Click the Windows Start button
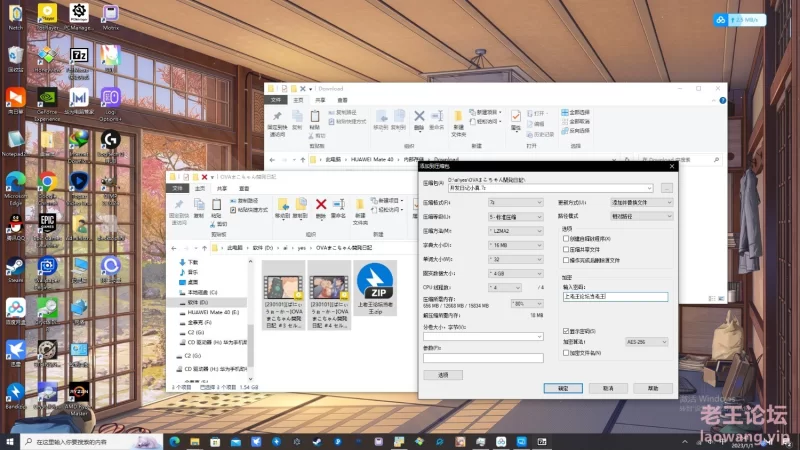Image resolution: width=800 pixels, height=450 pixels. point(10,441)
